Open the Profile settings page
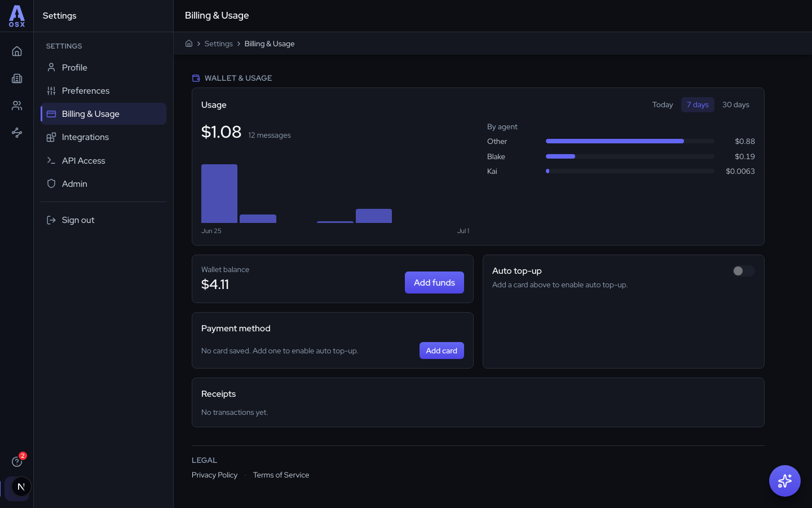Screen dimensions: 812x508 [104, 68]
